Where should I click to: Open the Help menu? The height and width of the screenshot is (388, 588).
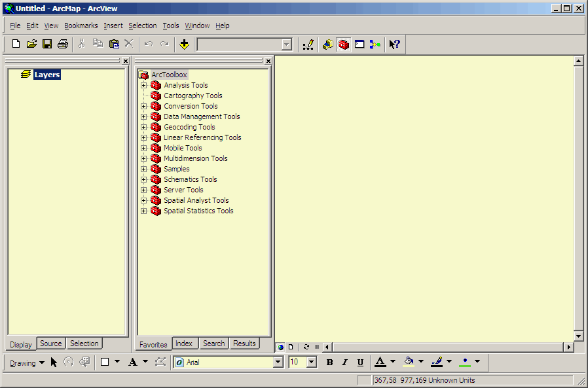[x=223, y=26]
